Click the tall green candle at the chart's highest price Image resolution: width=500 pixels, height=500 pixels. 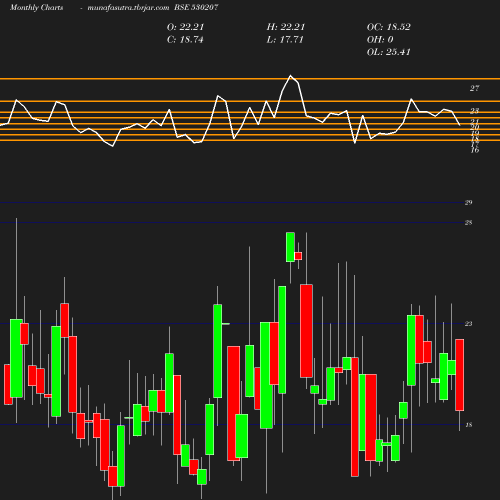[290, 247]
